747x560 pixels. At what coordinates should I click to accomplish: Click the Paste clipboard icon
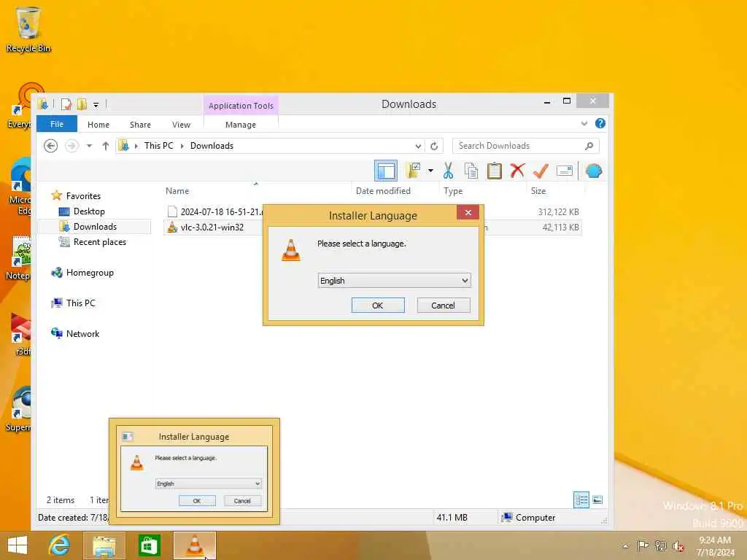pos(494,171)
